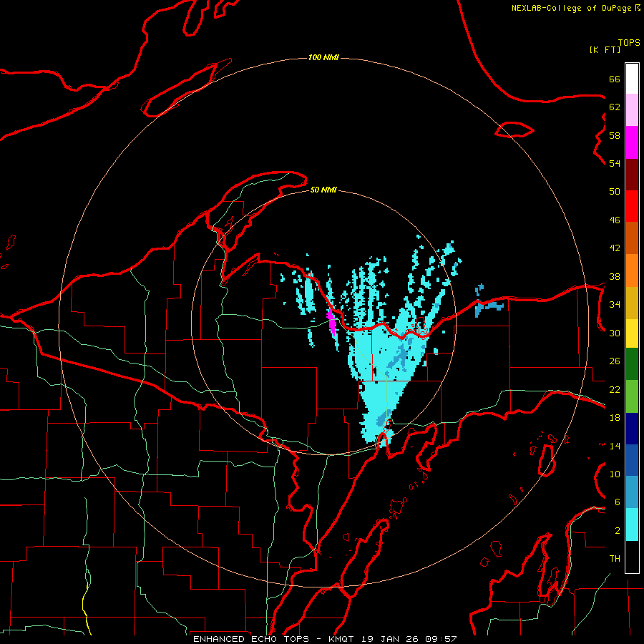Click the TOPS legend title
The image size is (644, 644).
629,42
